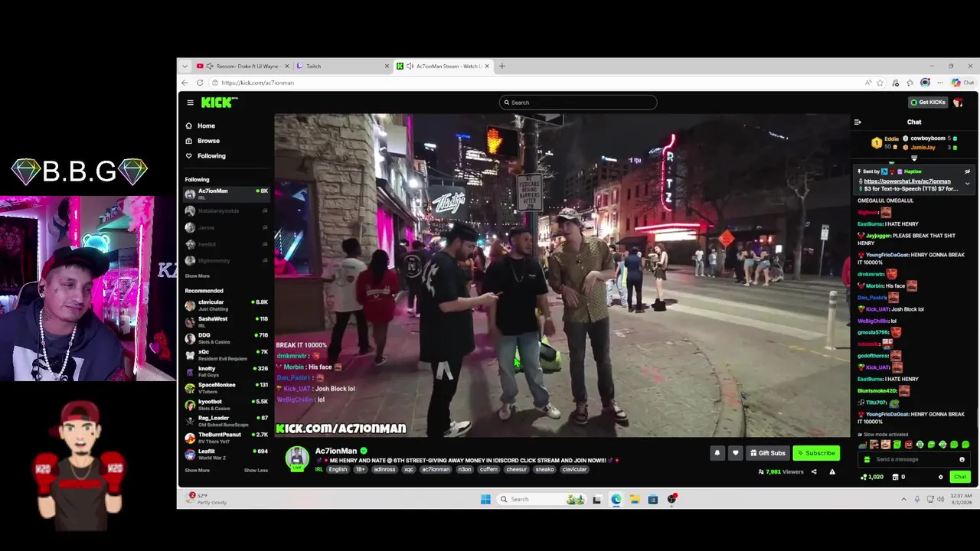The width and height of the screenshot is (980, 551).
Task: Open chat settings gear
Action: click(x=941, y=478)
